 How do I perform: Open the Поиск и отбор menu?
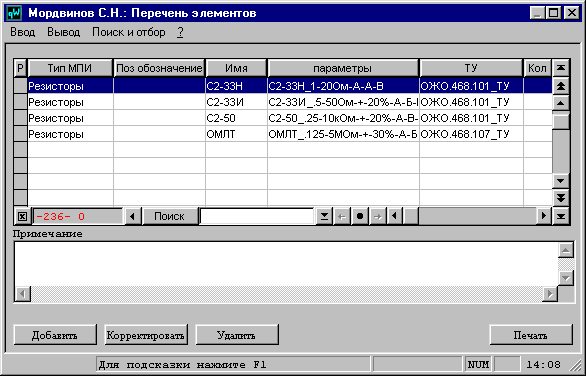tap(129, 32)
